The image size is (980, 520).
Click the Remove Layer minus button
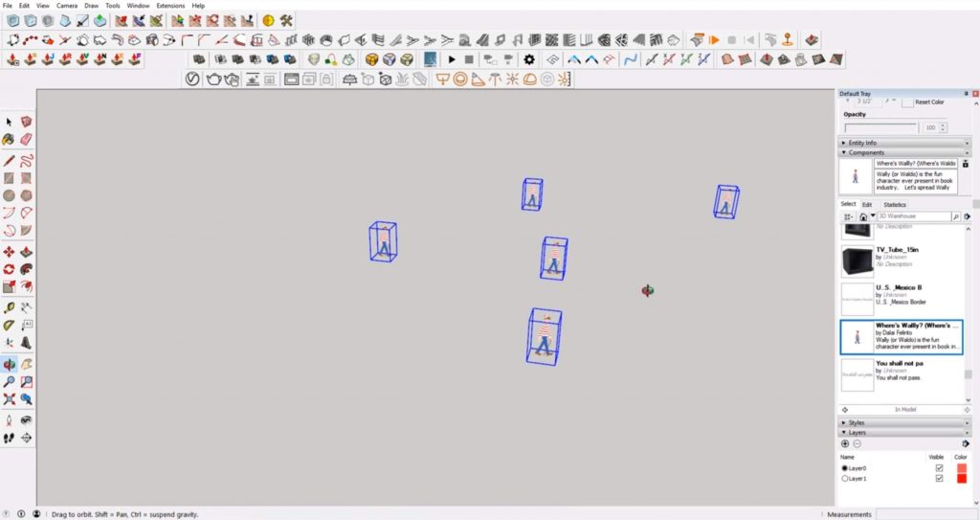857,443
